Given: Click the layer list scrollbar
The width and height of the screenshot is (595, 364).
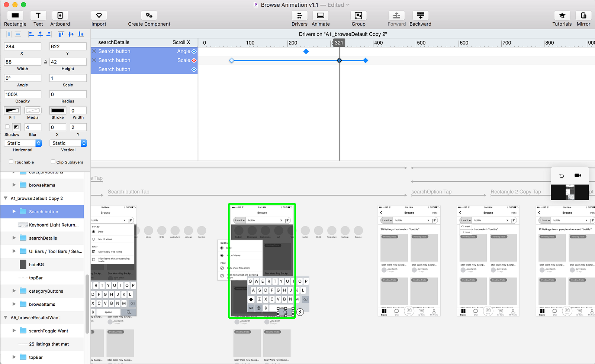Looking at the screenshot, I should pos(87,303).
